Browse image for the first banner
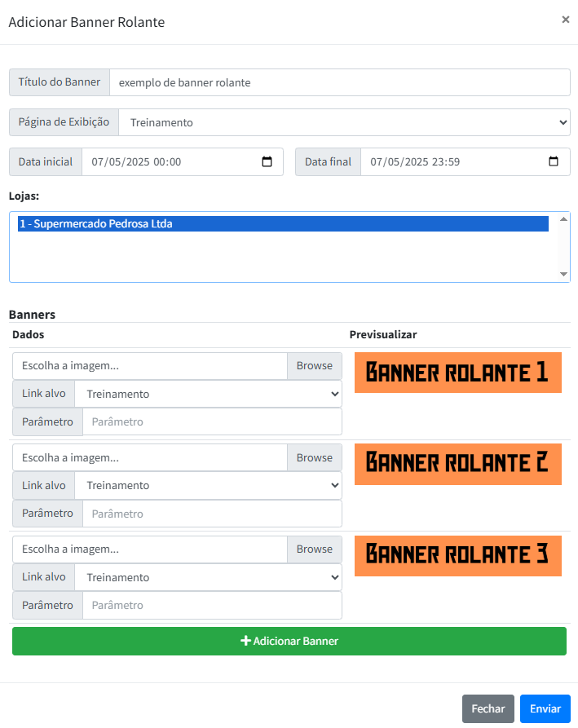This screenshot has width=578, height=728. [x=314, y=366]
